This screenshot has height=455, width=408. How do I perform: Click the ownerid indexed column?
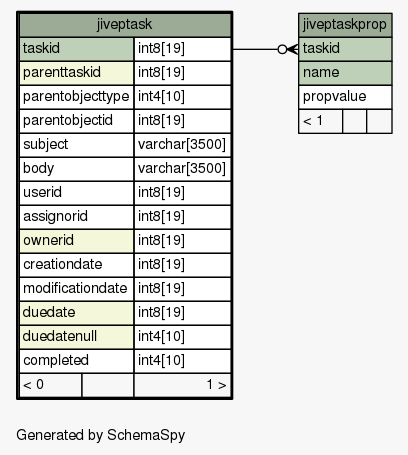click(77, 241)
